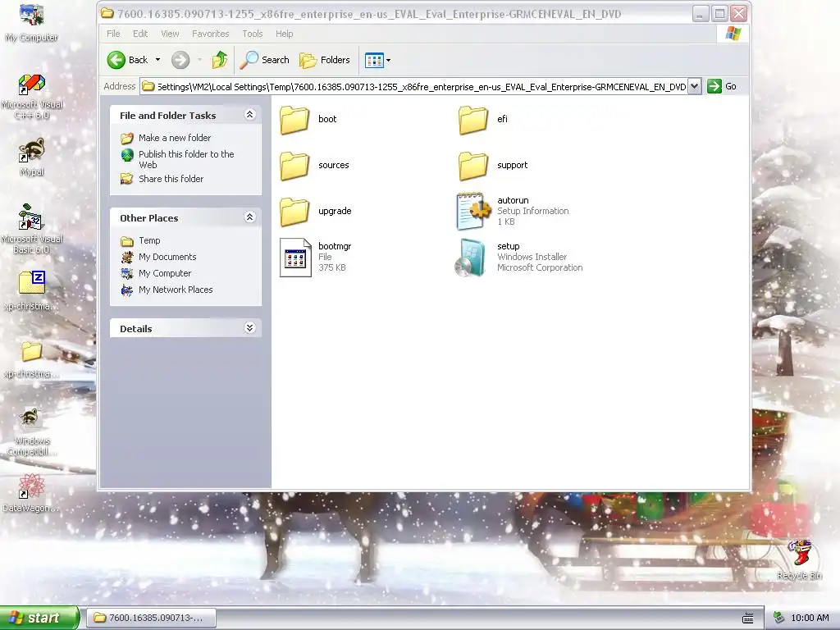840x630 pixels.
Task: Open the Help menu
Action: (x=285, y=34)
